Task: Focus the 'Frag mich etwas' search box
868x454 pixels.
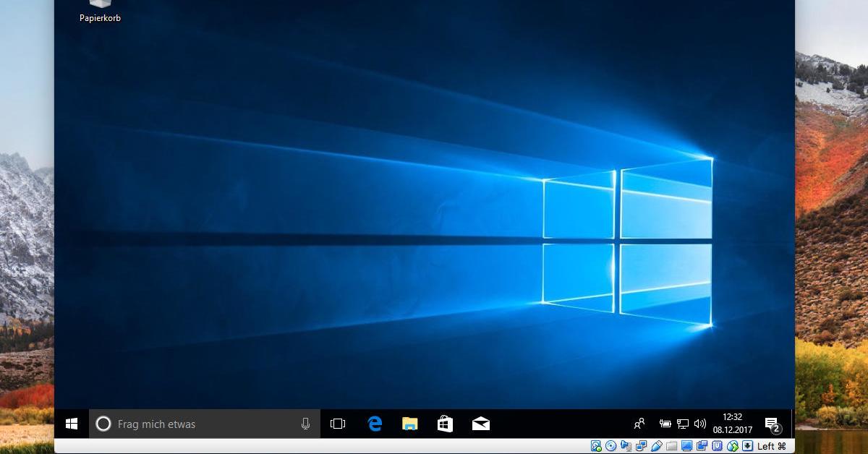Action: [205, 424]
